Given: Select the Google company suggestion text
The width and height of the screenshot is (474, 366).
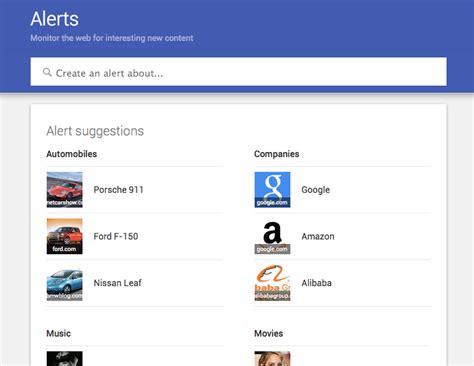Looking at the screenshot, I should tap(315, 190).
